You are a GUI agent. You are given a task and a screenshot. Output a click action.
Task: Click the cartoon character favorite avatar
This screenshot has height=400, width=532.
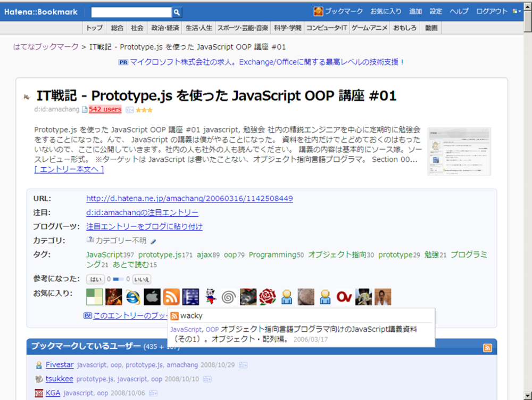point(210,297)
